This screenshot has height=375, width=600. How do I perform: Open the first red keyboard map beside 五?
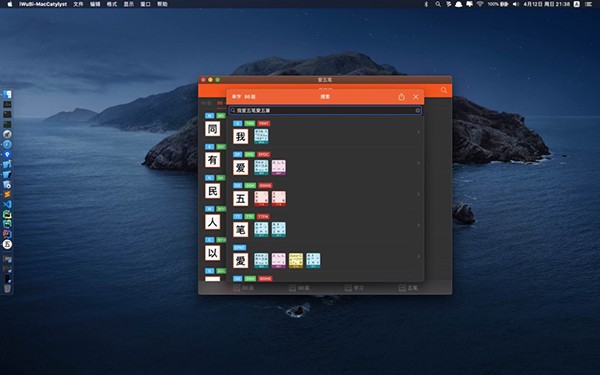[x=261, y=198]
